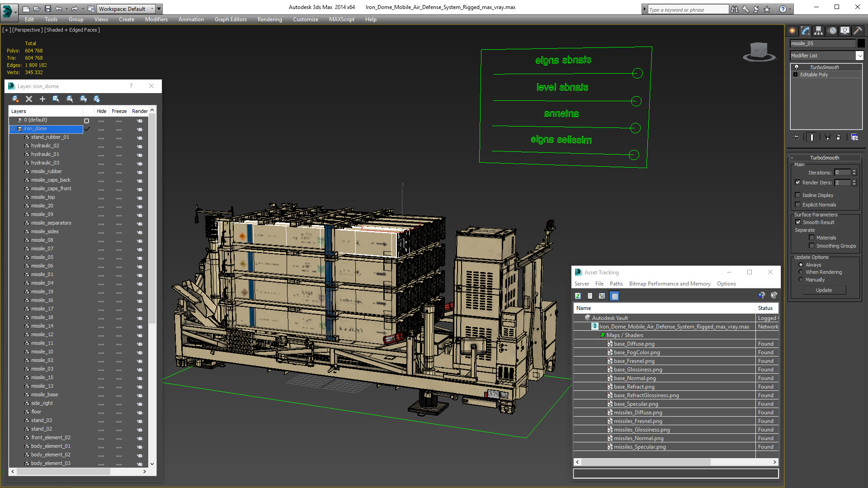
Task: Click the Undo arrow icon
Action: tap(58, 9)
